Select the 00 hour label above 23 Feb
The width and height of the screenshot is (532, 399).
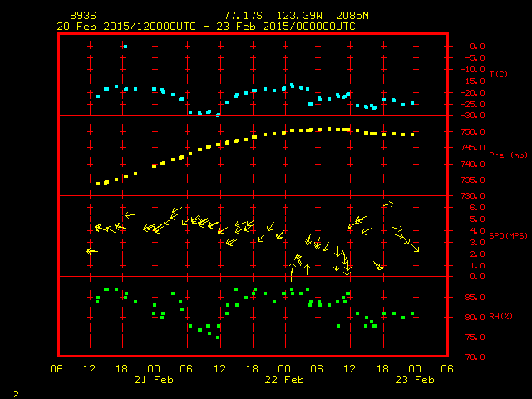(x=415, y=369)
